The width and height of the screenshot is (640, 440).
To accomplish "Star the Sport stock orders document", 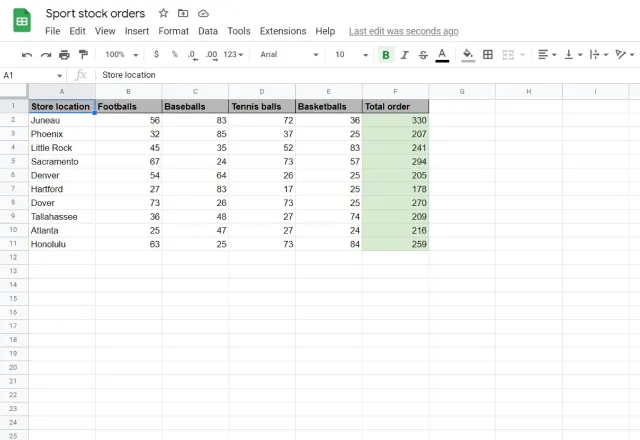I will pos(163,13).
